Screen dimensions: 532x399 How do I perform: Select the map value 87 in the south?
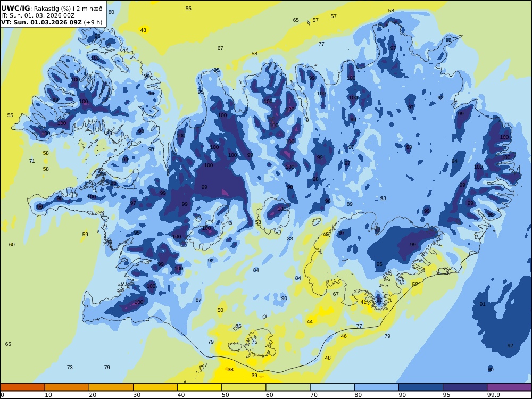pos(198,300)
